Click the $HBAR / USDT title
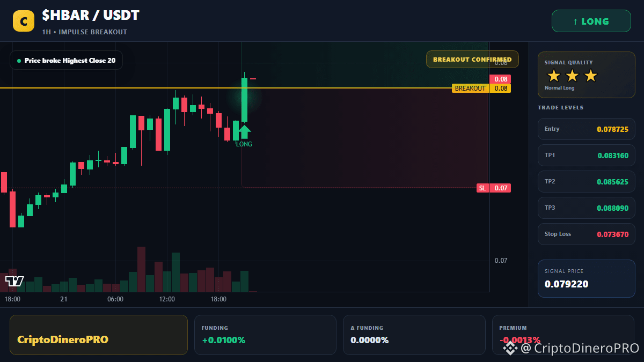This screenshot has height=362, width=644. tap(91, 16)
